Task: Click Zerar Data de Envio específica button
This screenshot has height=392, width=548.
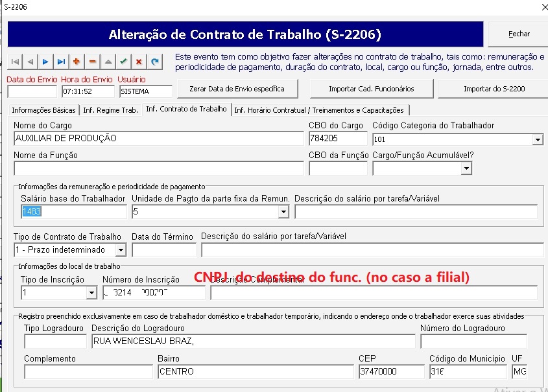Action: (236, 88)
